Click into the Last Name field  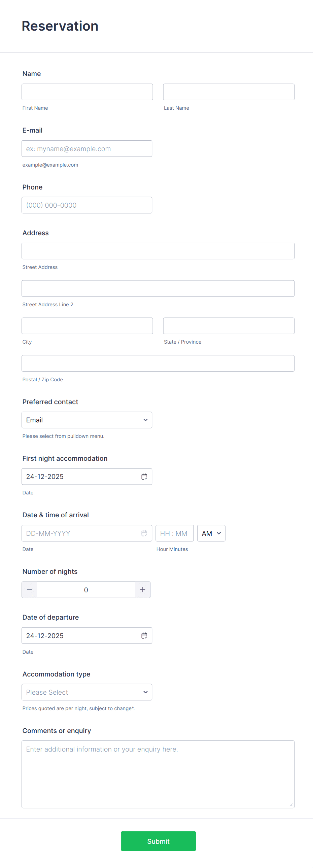pos(229,92)
